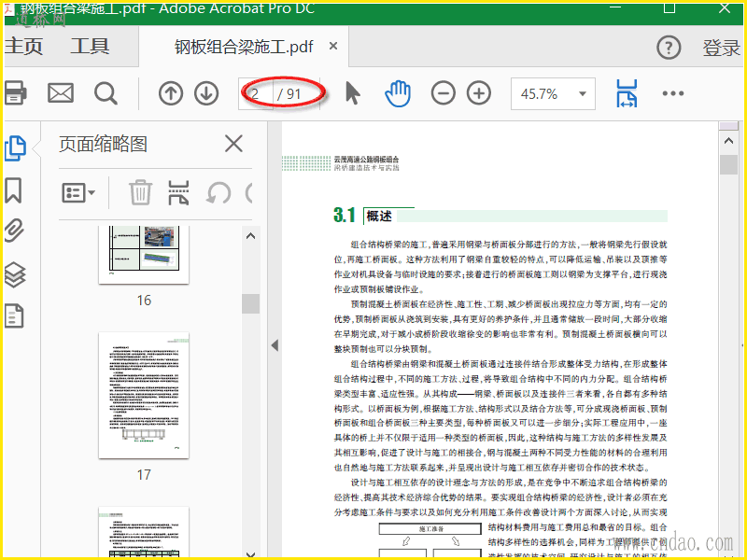The image size is (747, 560).
Task: Click the Fit Width scrolling icon
Action: [x=627, y=93]
